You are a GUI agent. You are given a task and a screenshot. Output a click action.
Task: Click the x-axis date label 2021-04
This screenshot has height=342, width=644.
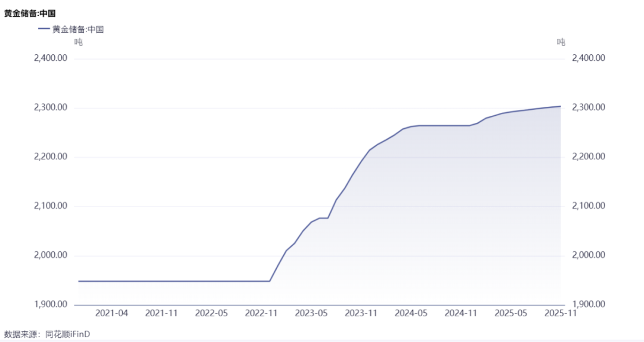112,313
